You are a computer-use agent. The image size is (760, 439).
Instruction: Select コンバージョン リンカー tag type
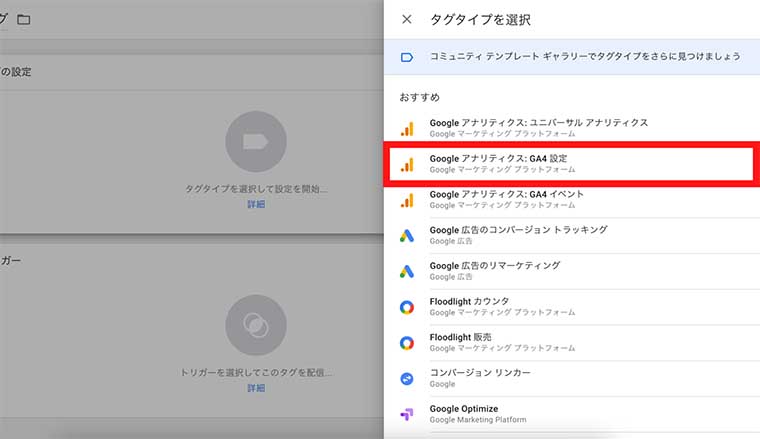coord(572,378)
